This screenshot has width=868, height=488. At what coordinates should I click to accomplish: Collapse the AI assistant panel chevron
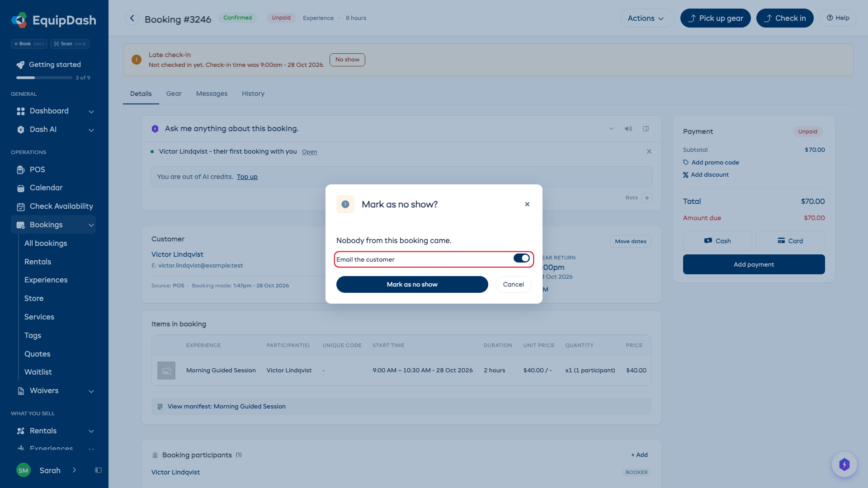611,129
